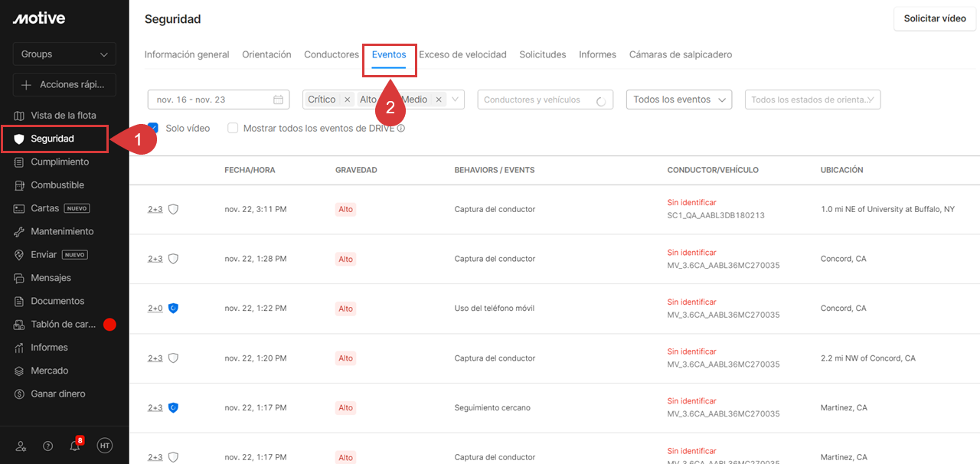980x464 pixels.
Task: Click the Motive logo
Action: pyautogui.click(x=39, y=18)
